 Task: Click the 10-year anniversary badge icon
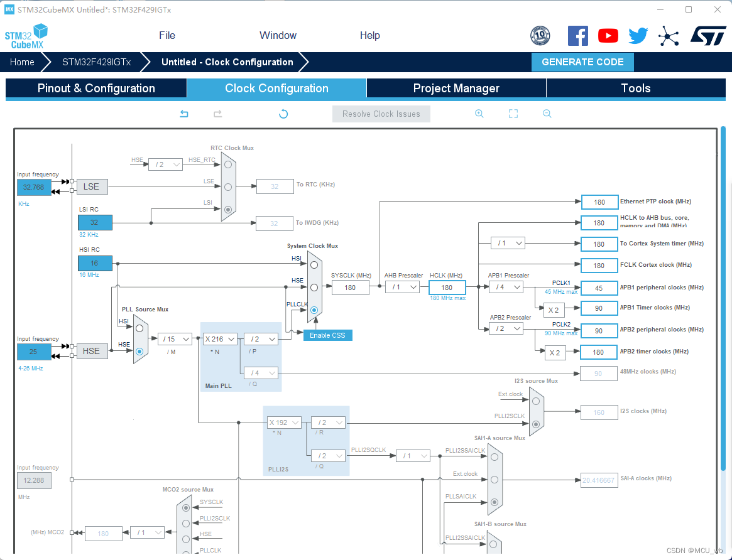click(x=540, y=36)
